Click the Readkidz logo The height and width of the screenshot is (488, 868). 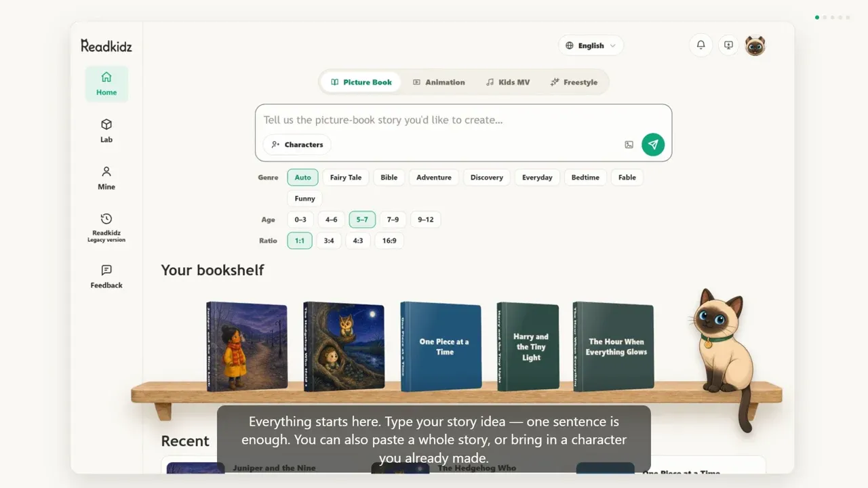click(106, 45)
